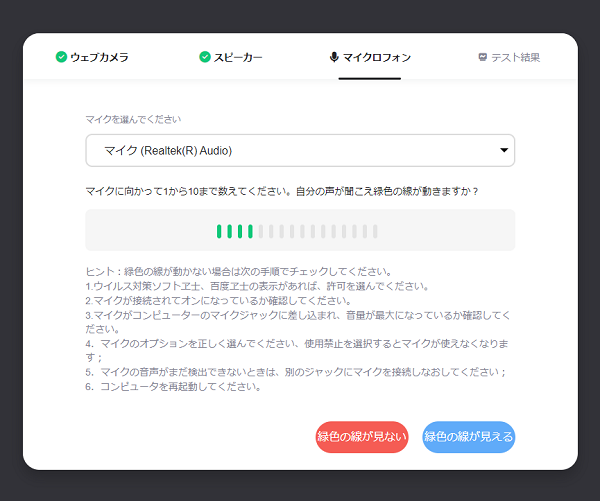Expand the microphone dropdown arrow

tap(503, 151)
